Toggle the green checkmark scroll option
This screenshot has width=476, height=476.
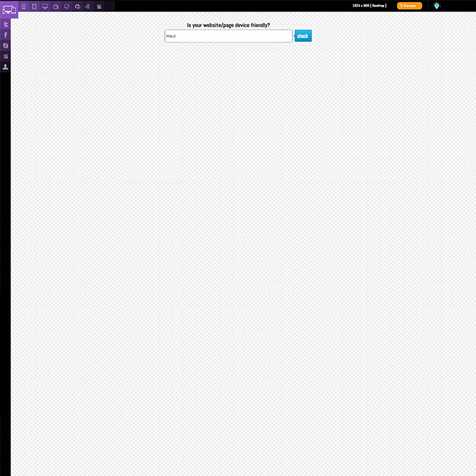coord(87,6)
